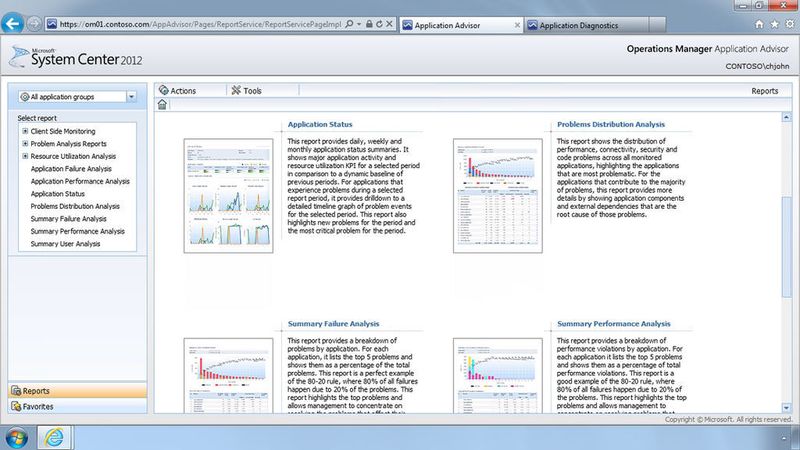The image size is (800, 450).
Task: Refresh the page with reload icon
Action: tap(379, 24)
